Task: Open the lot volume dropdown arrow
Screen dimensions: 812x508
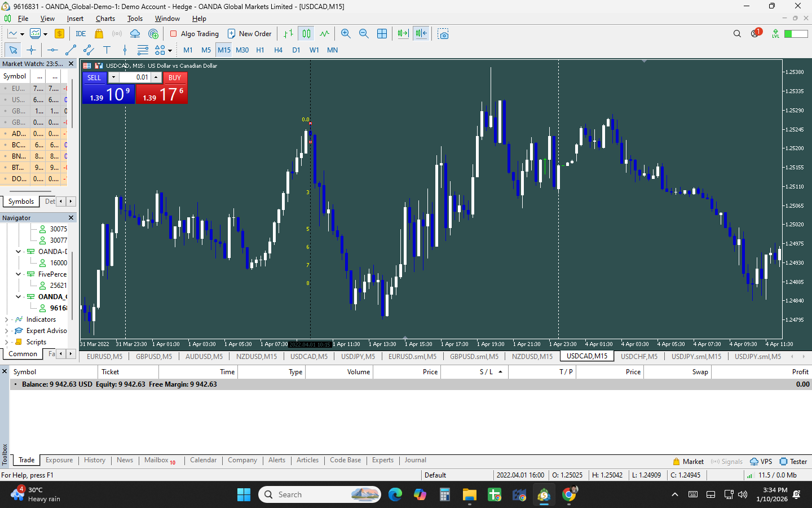Action: point(113,77)
